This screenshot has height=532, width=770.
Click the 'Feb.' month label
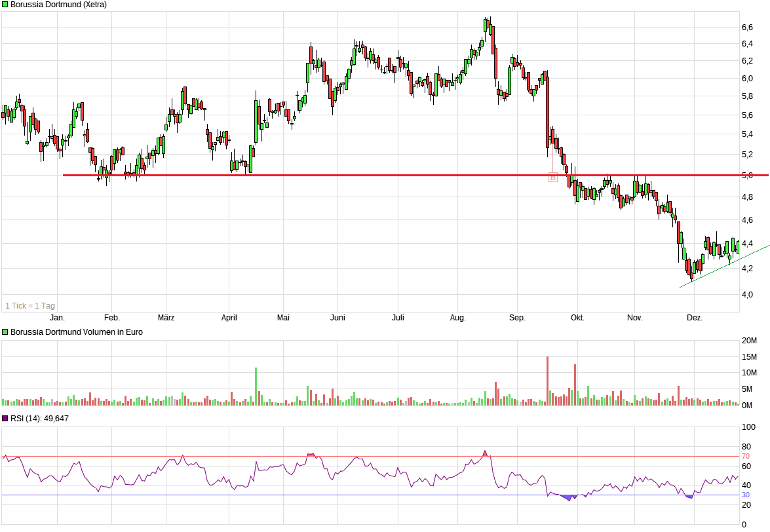point(112,318)
